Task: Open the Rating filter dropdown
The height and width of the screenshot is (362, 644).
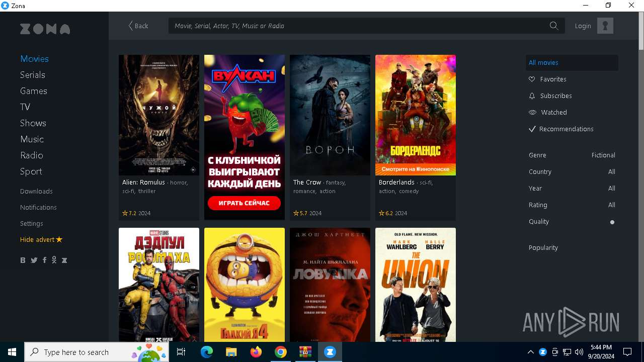Action: point(572,205)
